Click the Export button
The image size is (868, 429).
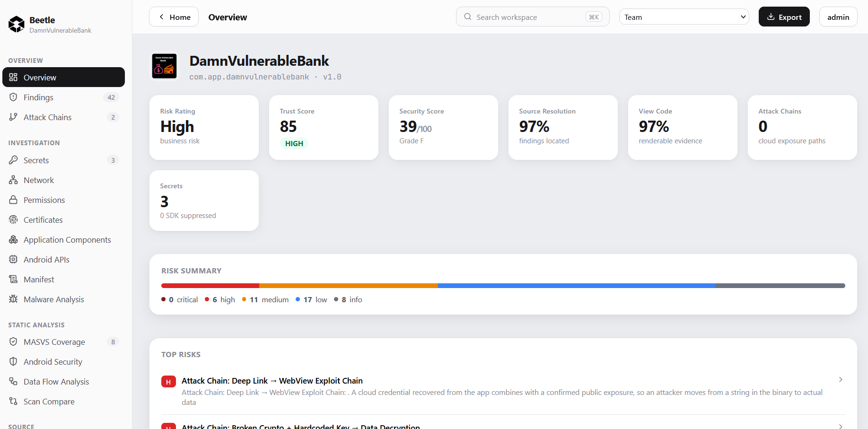(784, 17)
